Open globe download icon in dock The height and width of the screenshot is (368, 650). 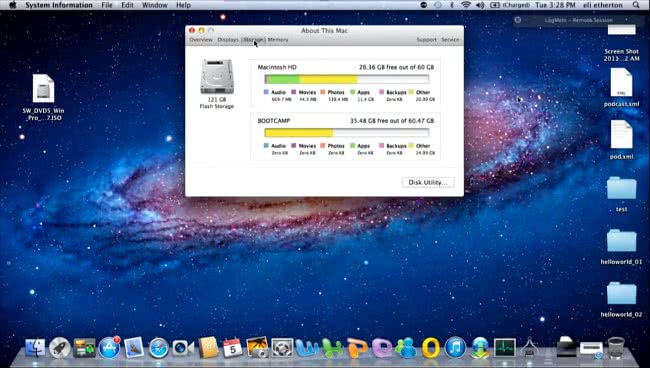[480, 348]
